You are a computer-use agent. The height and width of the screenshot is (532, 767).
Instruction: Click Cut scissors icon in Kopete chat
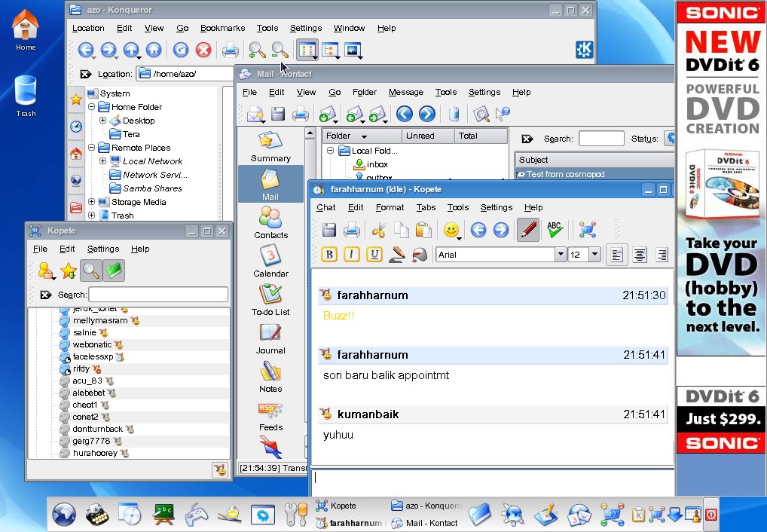(x=379, y=230)
